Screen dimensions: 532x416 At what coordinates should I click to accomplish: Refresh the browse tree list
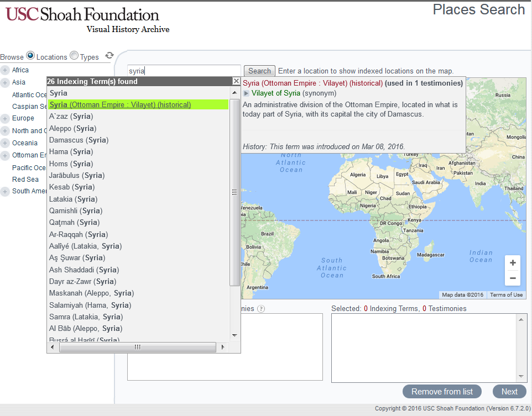(x=109, y=56)
